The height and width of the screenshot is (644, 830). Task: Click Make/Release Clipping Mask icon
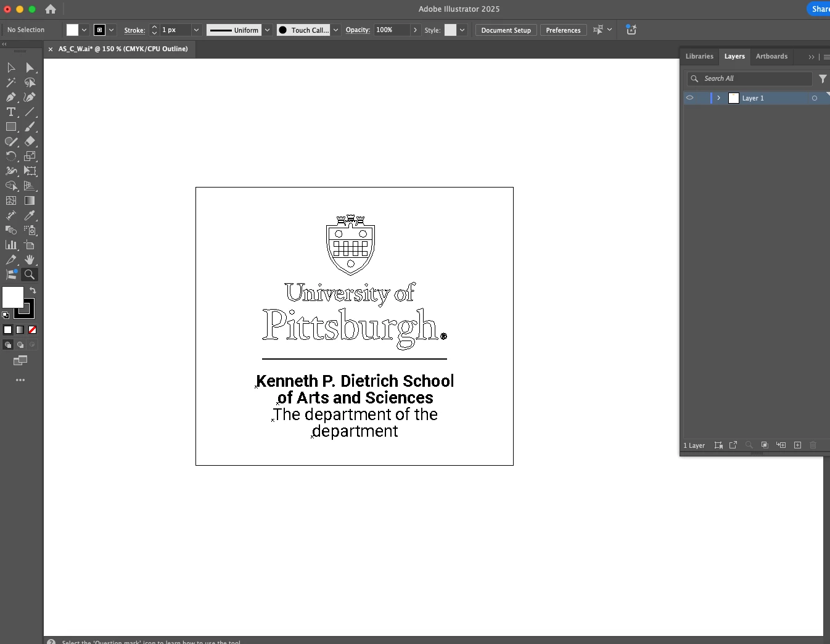[x=765, y=445]
